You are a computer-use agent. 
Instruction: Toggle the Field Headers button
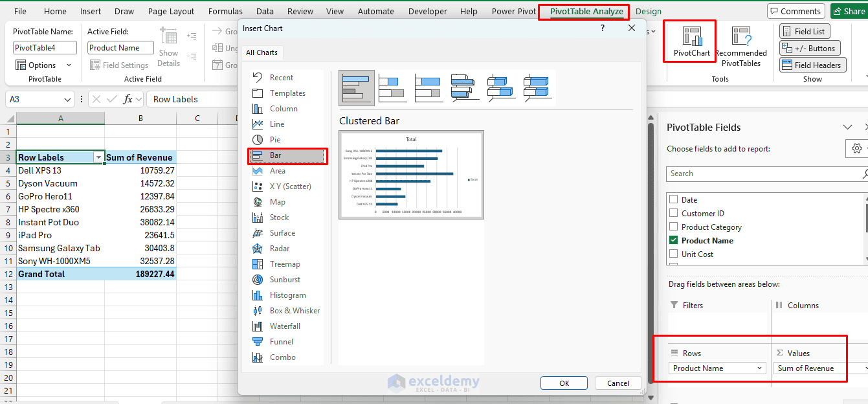point(812,65)
